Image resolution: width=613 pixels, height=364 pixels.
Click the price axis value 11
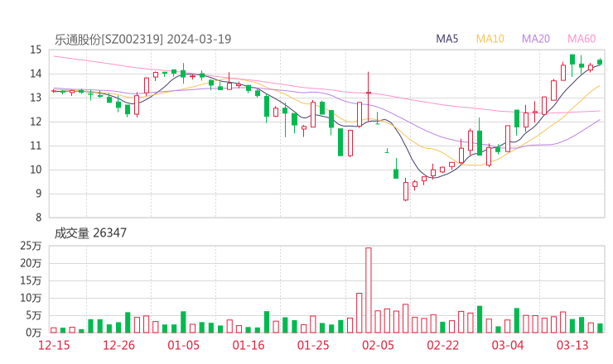pyautogui.click(x=36, y=146)
